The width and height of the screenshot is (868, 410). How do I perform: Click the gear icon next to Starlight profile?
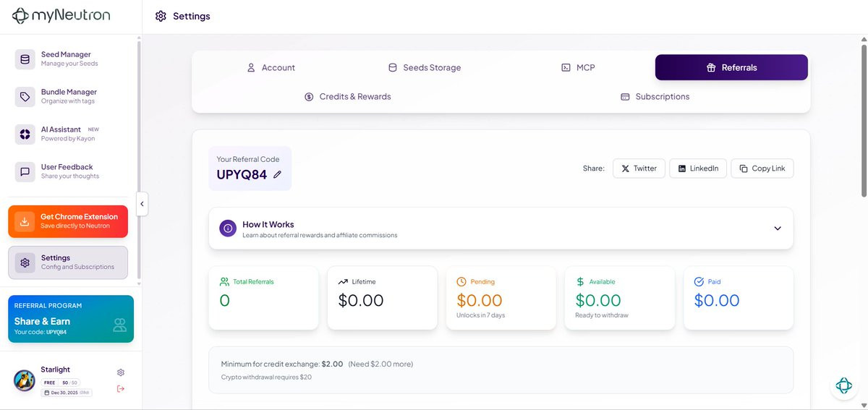(121, 372)
